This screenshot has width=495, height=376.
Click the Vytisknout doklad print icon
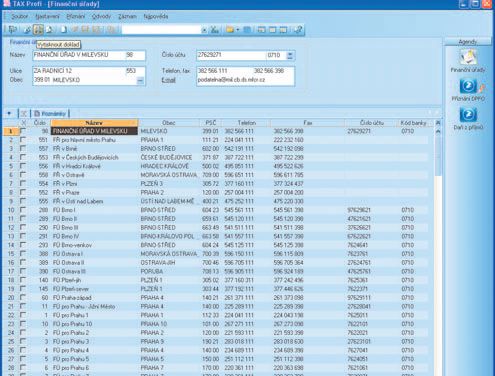(38, 30)
